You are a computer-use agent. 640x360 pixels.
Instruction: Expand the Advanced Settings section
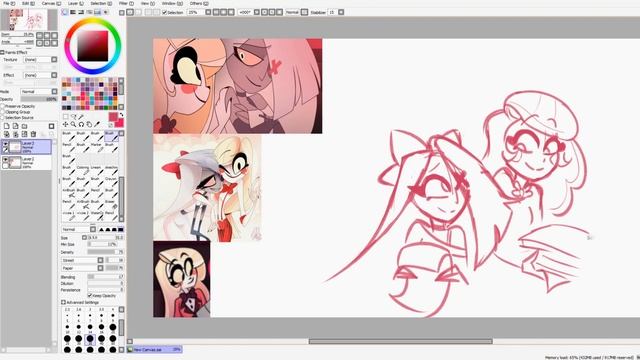point(63,302)
